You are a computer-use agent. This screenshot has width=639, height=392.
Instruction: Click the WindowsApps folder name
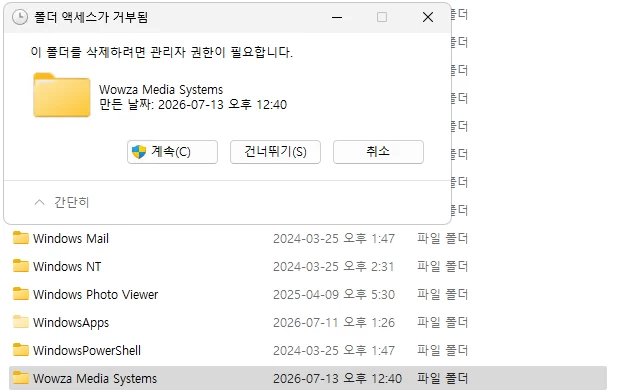point(71,323)
